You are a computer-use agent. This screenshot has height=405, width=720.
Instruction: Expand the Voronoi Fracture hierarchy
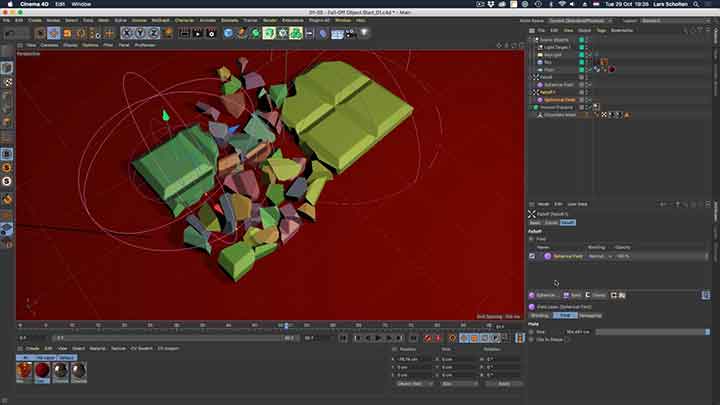point(531,107)
